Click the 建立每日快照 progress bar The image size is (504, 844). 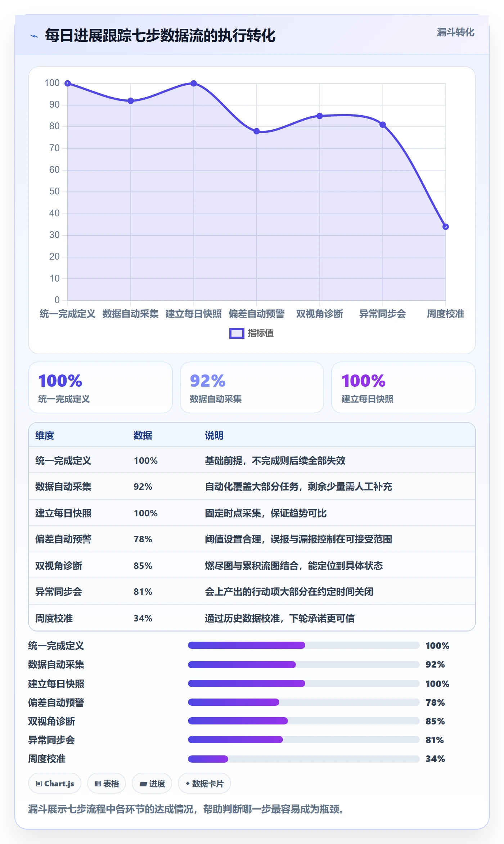pyautogui.click(x=304, y=683)
